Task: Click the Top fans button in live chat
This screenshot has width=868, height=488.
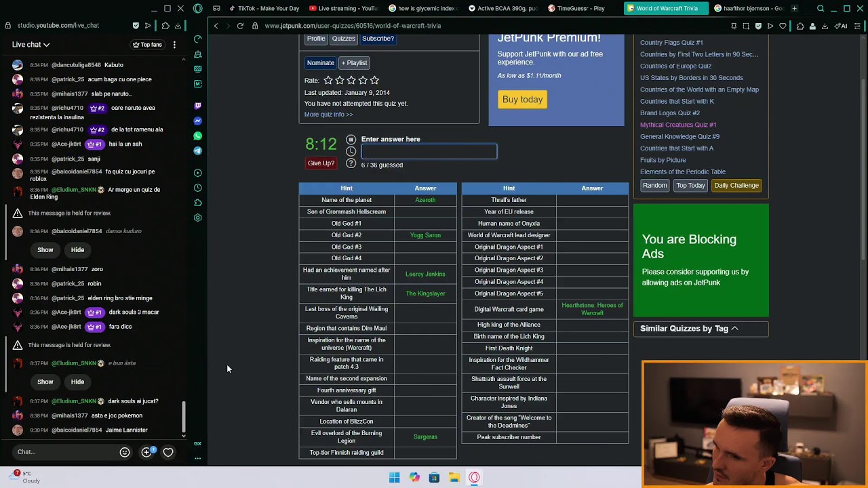Action: 147,45
